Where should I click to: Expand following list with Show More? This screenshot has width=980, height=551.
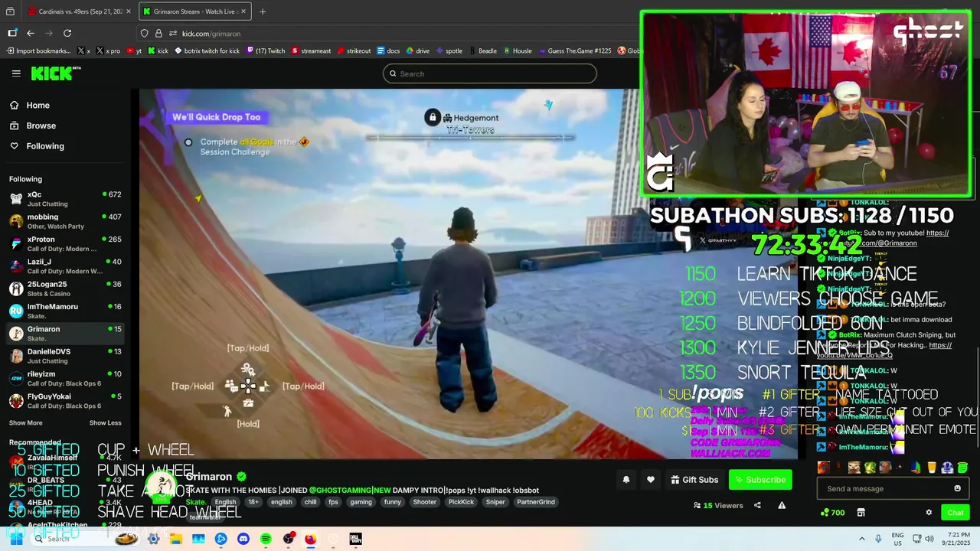25,422
